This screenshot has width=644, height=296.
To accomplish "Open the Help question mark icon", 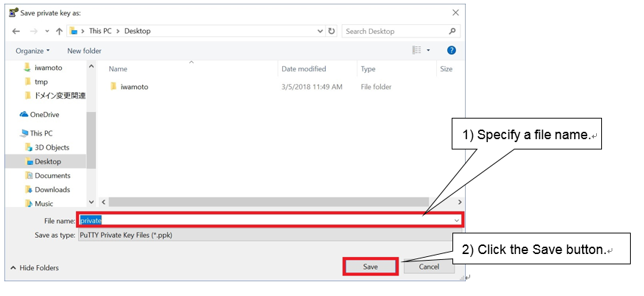I will (452, 50).
